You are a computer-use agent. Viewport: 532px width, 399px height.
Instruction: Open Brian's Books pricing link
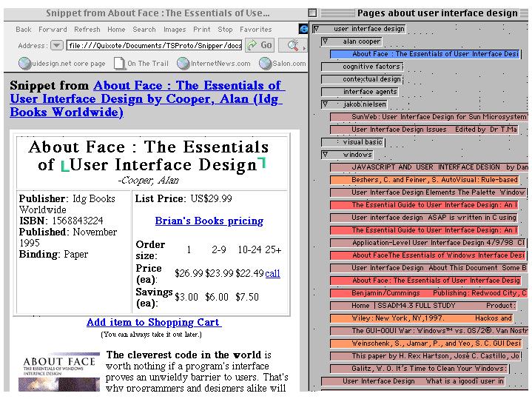coord(209,221)
